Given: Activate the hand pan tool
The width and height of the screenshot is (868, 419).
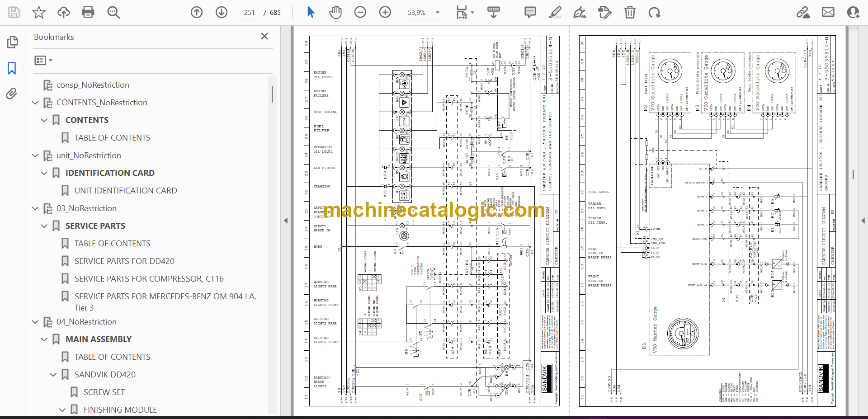Looking at the screenshot, I should point(335,12).
